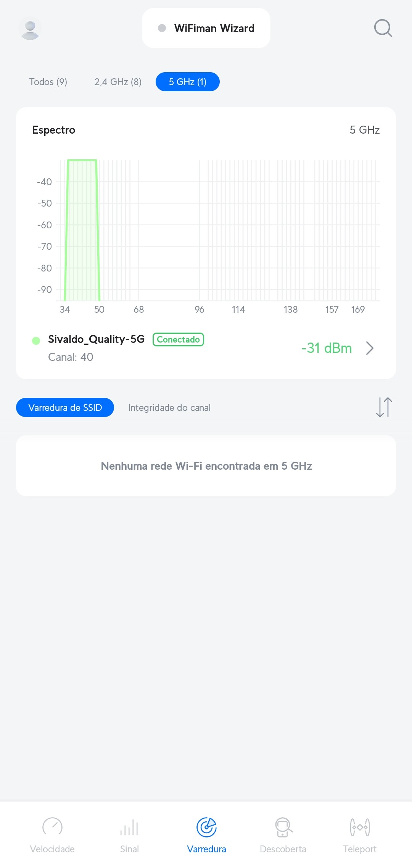Open the Teleport icon
The height and width of the screenshot is (868, 412).
[360, 827]
